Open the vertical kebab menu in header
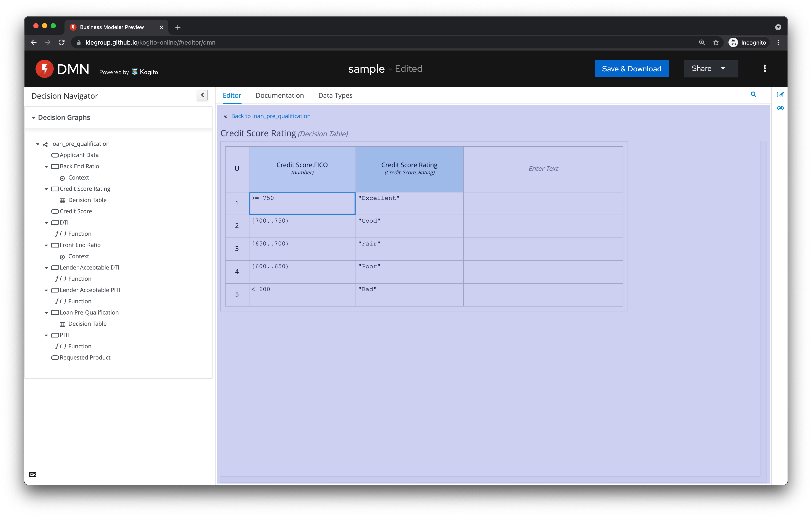The height and width of the screenshot is (517, 812). pyautogui.click(x=765, y=69)
